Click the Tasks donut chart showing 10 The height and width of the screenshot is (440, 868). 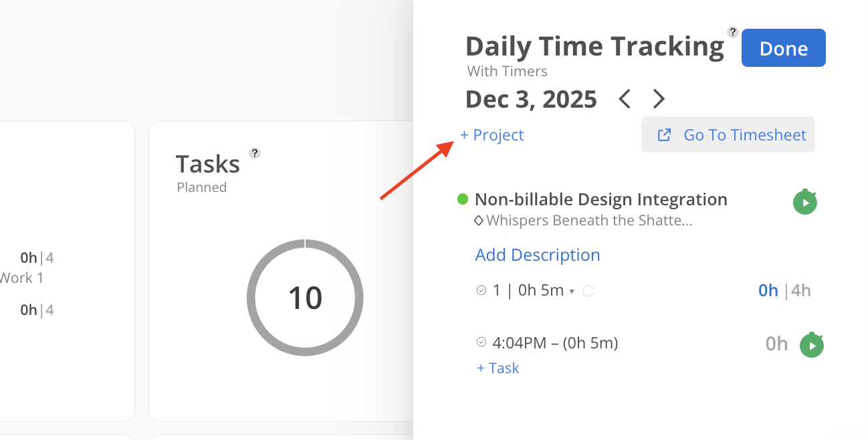pyautogui.click(x=305, y=297)
